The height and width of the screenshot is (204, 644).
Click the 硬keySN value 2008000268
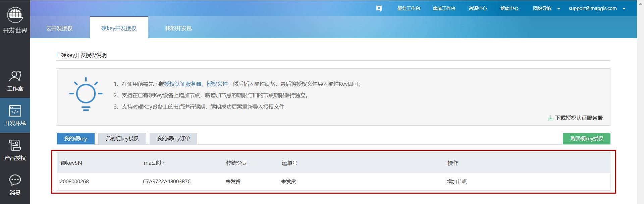pos(74,182)
